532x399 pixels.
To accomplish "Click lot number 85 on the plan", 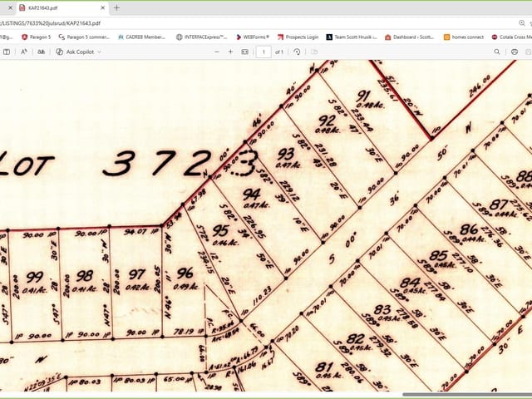I will (438, 255).
